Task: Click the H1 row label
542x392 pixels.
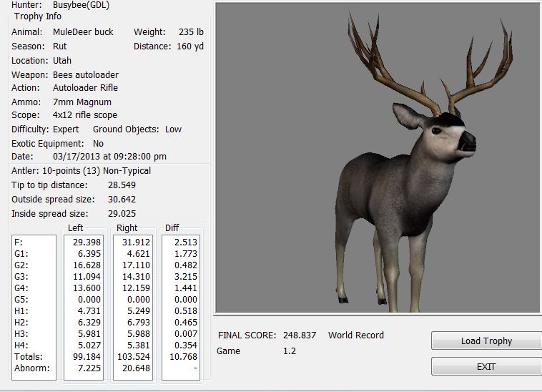Action: (21, 311)
